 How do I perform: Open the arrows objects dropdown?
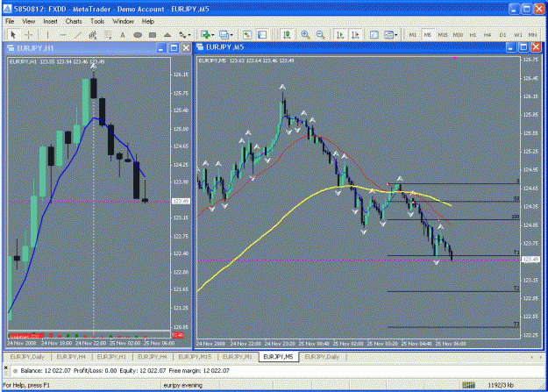pos(184,34)
